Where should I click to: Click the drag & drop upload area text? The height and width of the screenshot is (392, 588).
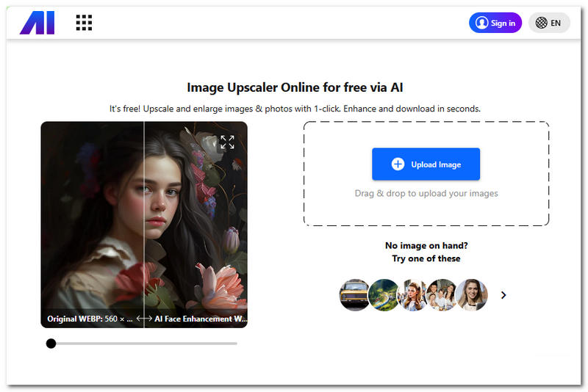click(x=426, y=194)
